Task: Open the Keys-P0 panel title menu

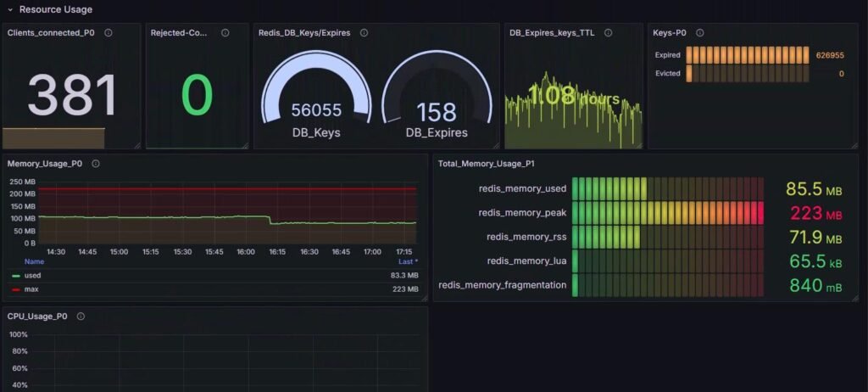Action: pyautogui.click(x=670, y=33)
